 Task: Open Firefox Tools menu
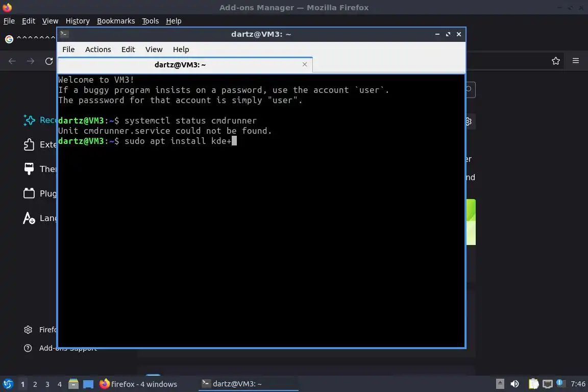[151, 21]
